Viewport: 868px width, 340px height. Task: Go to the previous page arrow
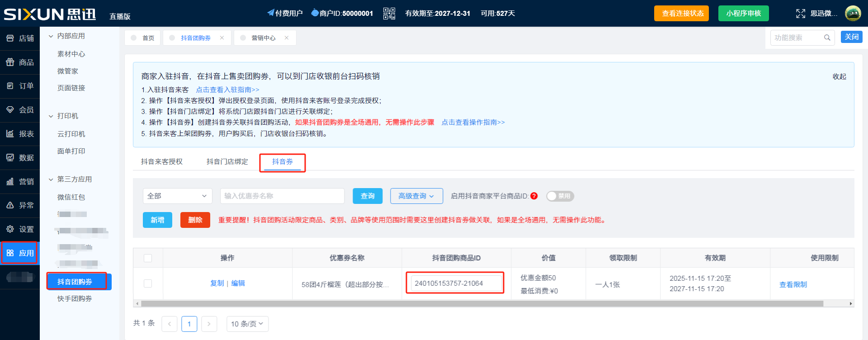pyautogui.click(x=170, y=324)
